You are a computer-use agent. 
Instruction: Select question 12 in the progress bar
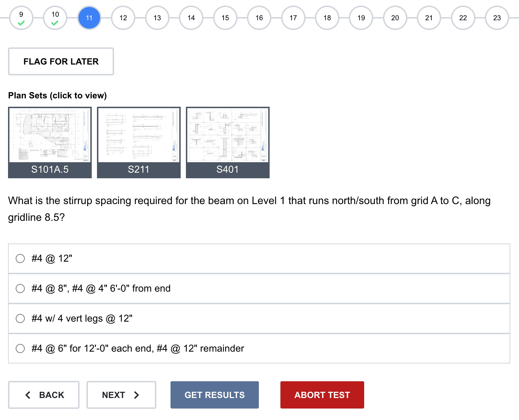(123, 18)
